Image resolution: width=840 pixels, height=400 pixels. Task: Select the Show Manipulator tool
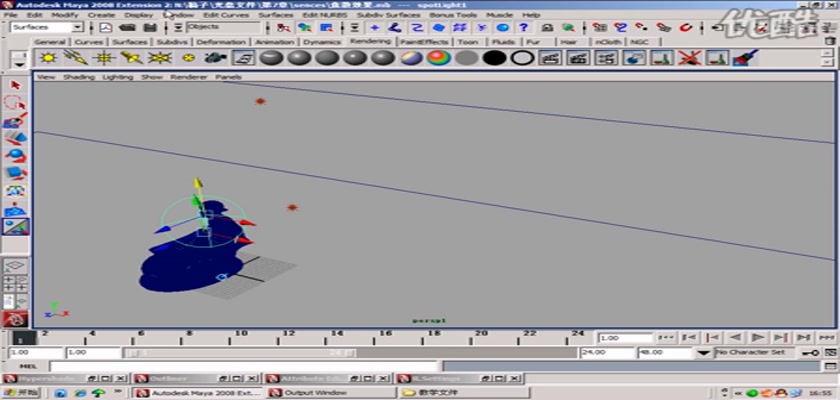(x=16, y=227)
